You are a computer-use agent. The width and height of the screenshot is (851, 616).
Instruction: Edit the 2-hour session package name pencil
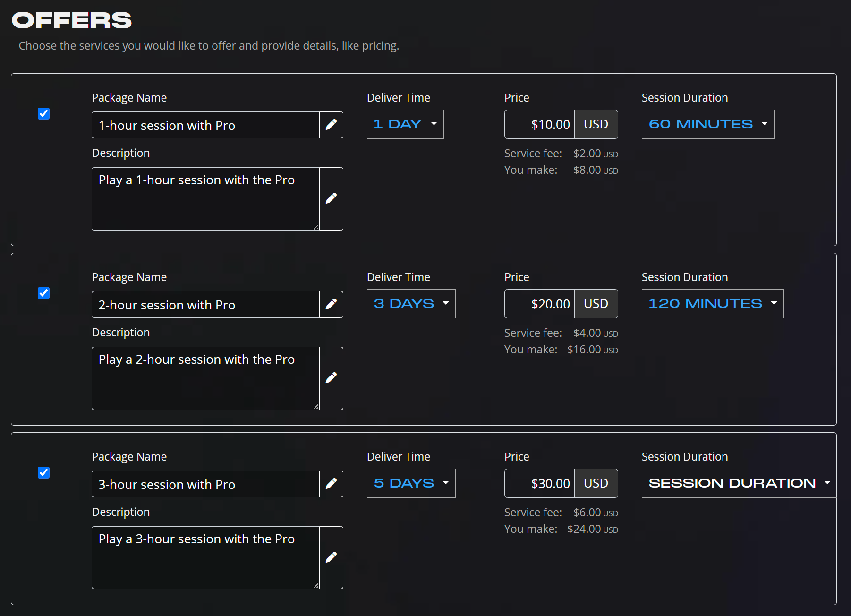click(331, 304)
